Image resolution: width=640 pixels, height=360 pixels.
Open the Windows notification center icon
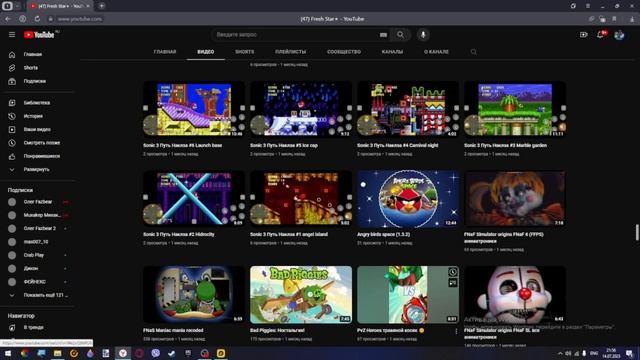[629, 353]
